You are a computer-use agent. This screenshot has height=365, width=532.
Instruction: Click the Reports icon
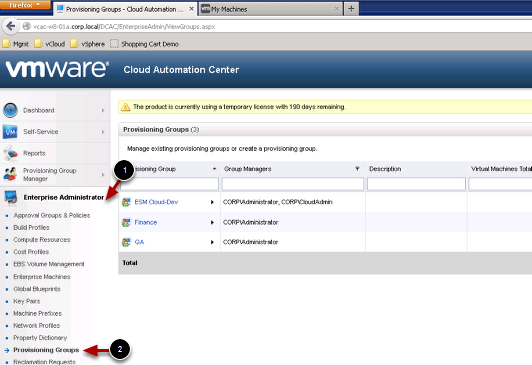(x=11, y=153)
